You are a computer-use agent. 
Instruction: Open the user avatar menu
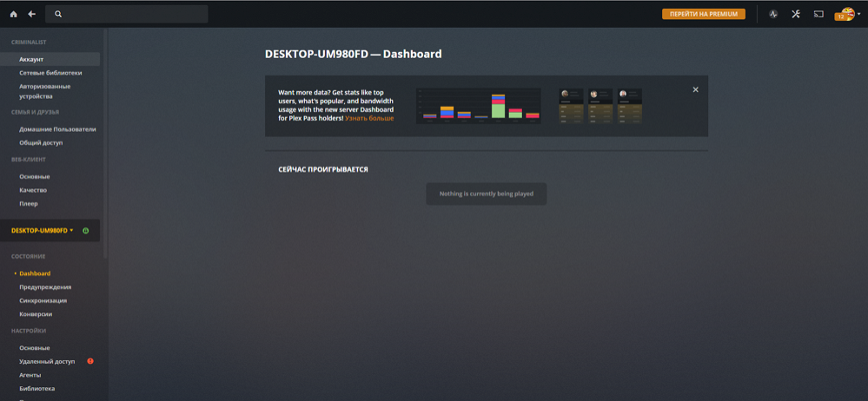850,14
